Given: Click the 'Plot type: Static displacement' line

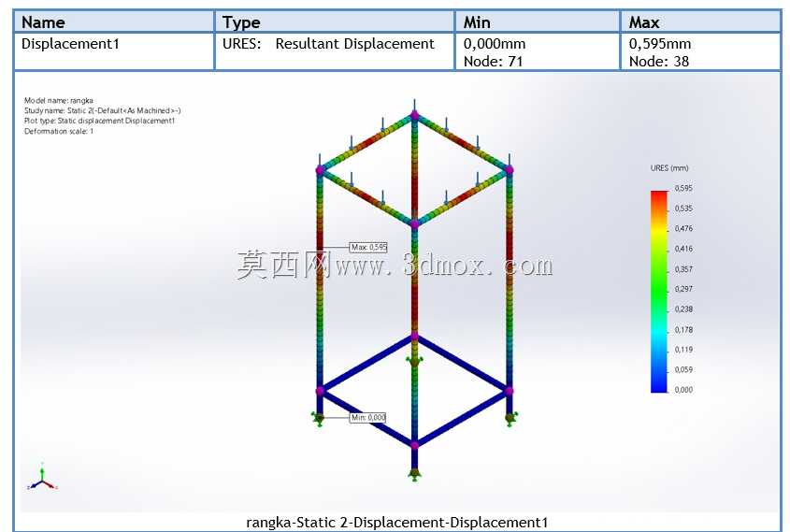Looking at the screenshot, I should pyautogui.click(x=99, y=121).
